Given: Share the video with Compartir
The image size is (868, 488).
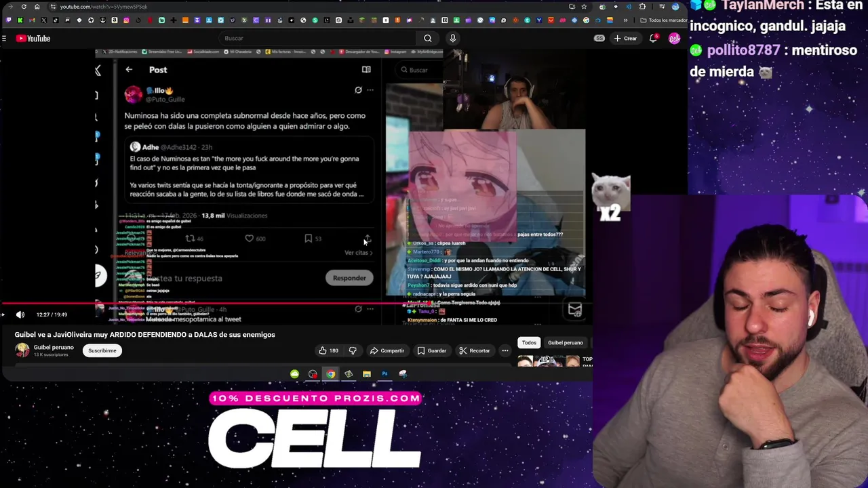Looking at the screenshot, I should pyautogui.click(x=387, y=350).
